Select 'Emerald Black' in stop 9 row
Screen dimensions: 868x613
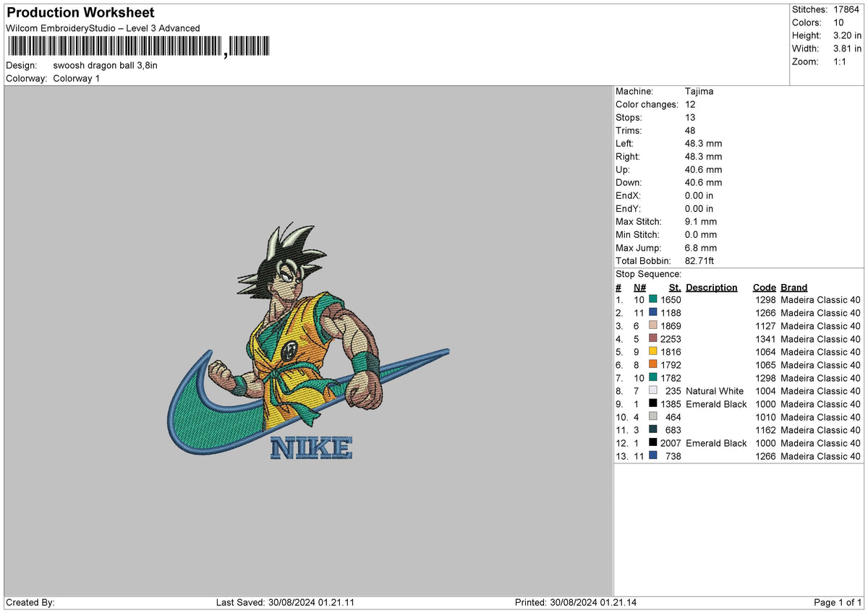(x=716, y=404)
